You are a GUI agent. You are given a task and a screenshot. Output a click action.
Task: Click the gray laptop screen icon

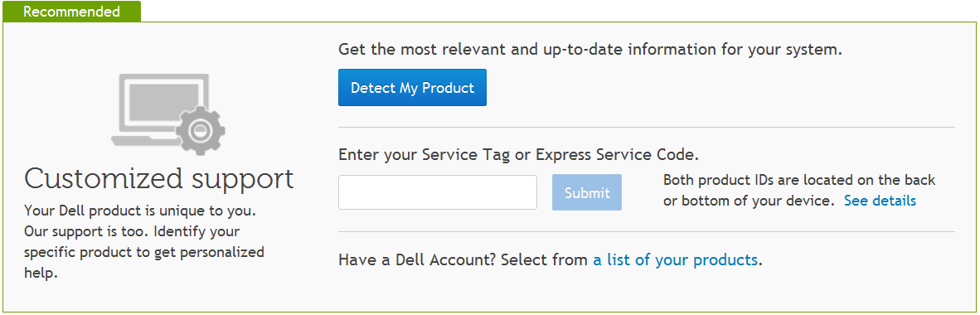[163, 102]
